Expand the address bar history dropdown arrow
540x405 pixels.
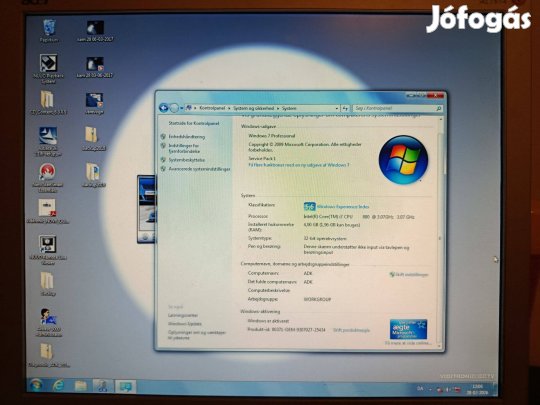point(336,108)
